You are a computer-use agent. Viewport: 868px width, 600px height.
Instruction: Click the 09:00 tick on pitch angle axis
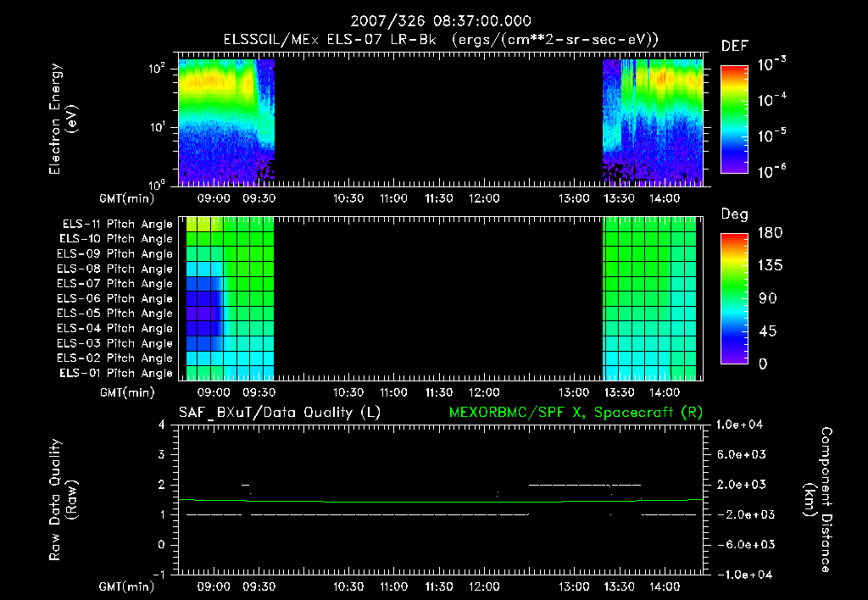click(x=214, y=392)
